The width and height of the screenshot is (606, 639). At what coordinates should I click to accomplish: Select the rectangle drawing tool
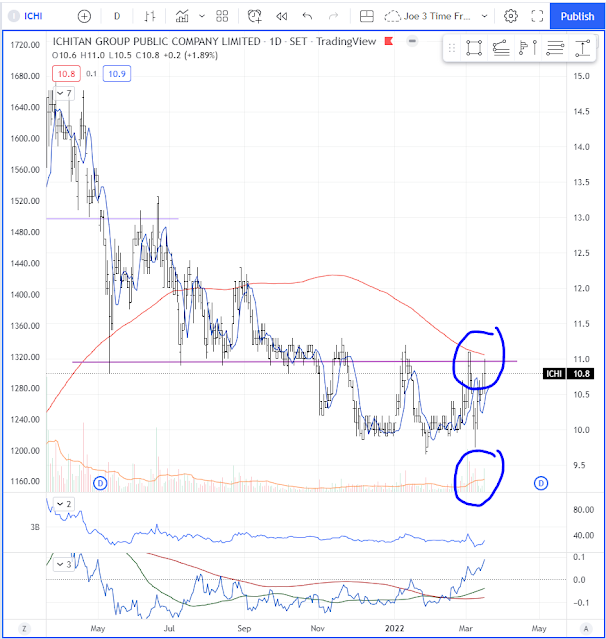click(474, 48)
